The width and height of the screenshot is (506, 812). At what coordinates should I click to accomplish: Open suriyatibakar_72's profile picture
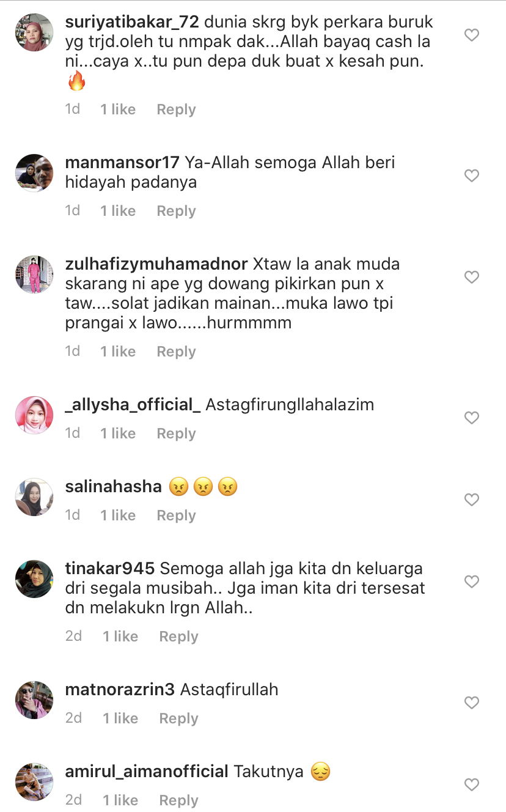(34, 32)
